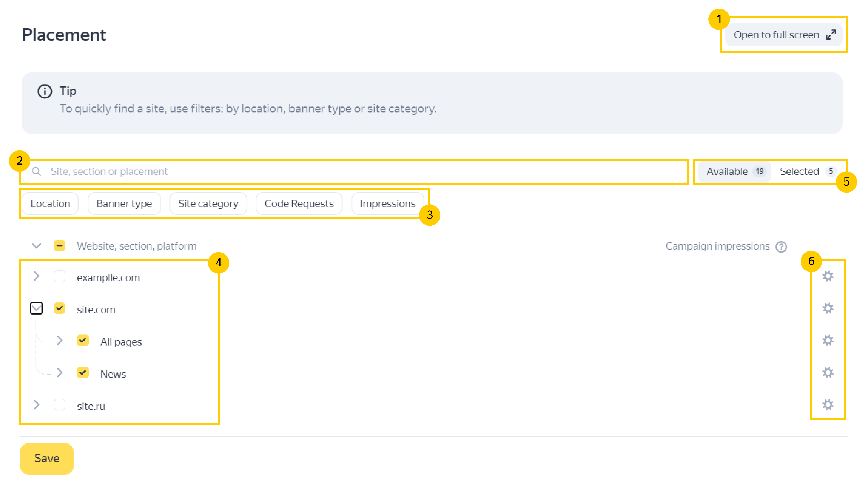Focus the Site, section or placement search field
868x483 pixels.
[337, 172]
